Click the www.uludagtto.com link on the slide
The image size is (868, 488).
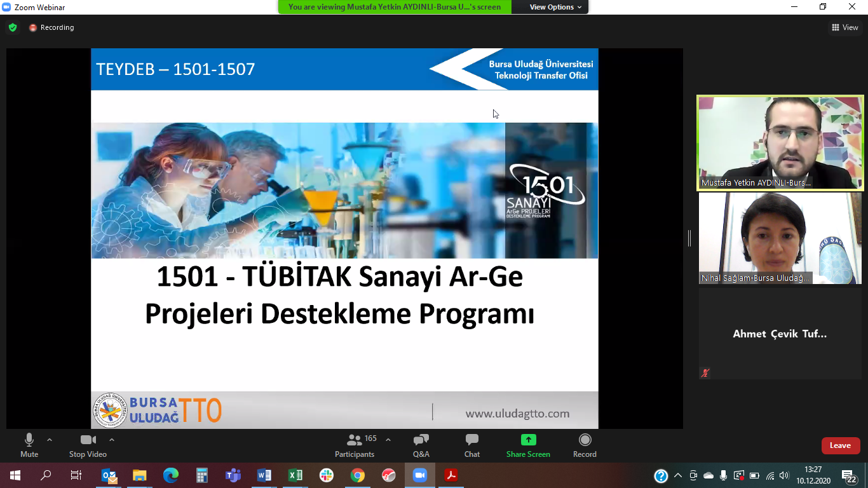pos(517,414)
